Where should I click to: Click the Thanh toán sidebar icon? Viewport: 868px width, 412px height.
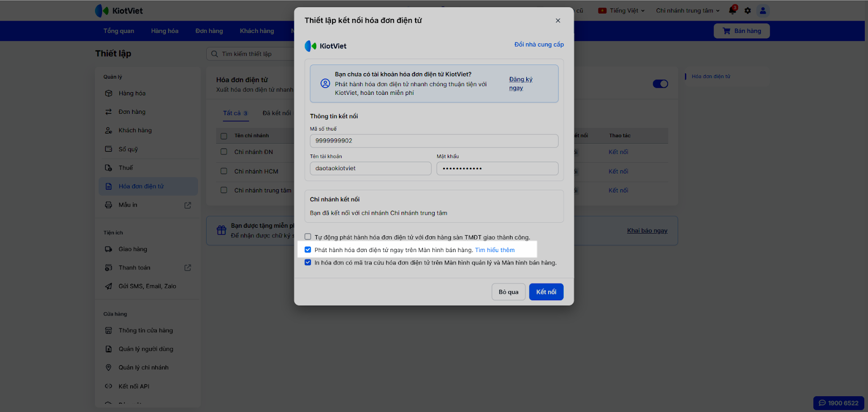coord(108,268)
